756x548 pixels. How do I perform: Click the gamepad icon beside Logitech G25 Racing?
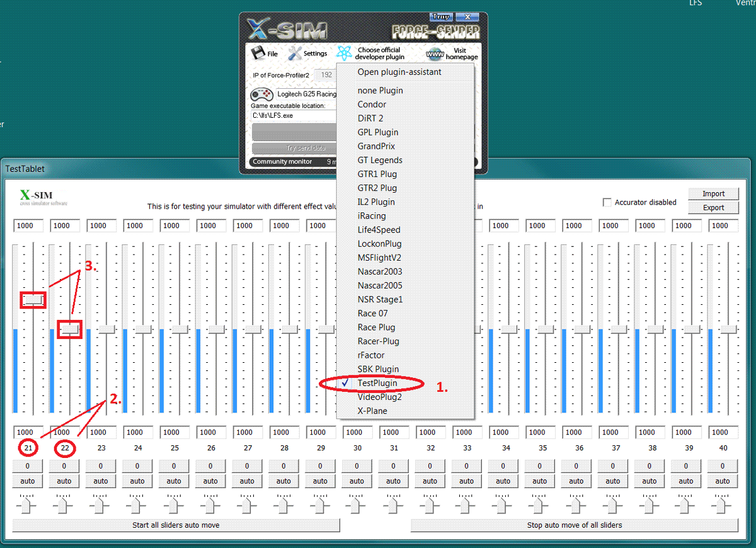[x=261, y=94]
